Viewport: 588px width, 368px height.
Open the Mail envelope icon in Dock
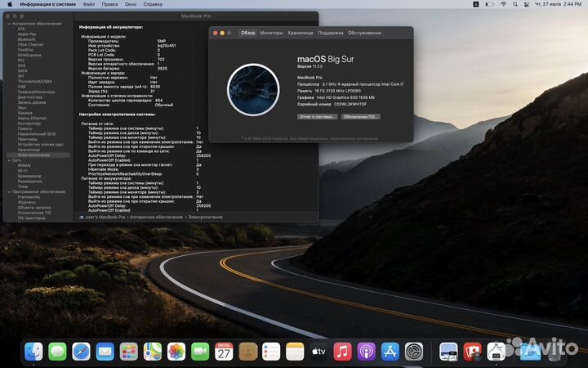tap(105, 352)
